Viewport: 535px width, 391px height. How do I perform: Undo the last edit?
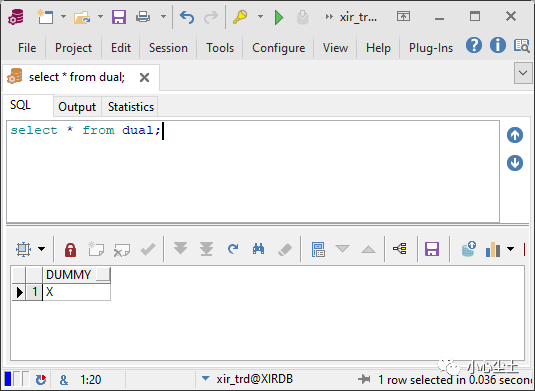187,17
